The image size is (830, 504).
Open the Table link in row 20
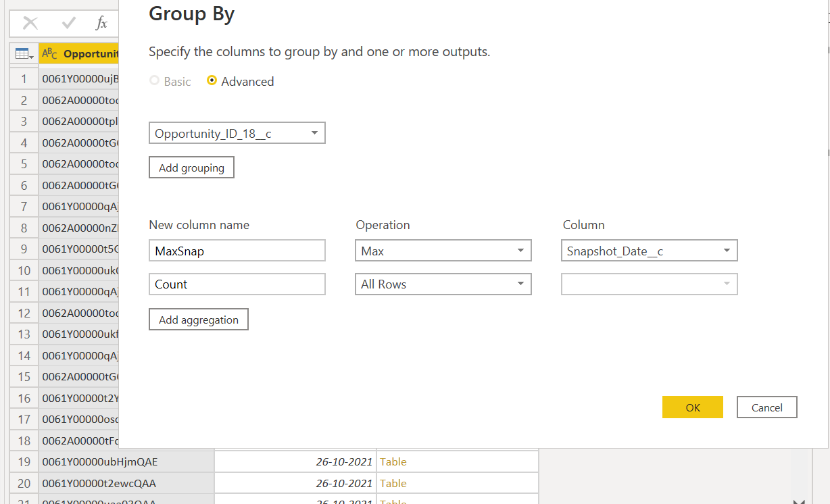coord(393,483)
